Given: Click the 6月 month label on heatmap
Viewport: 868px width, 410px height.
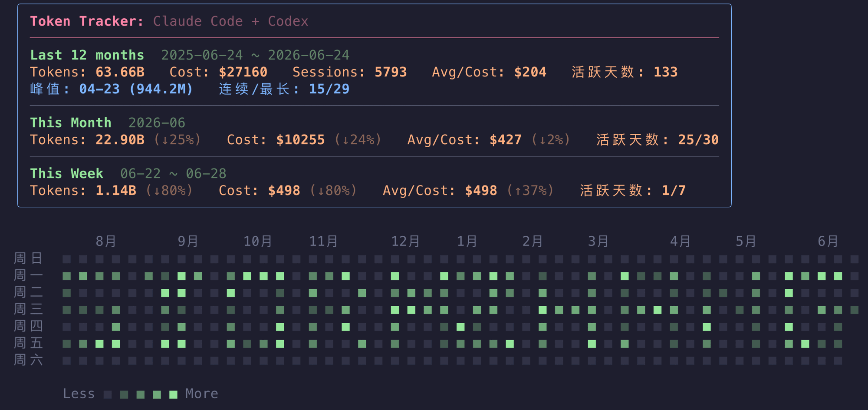Looking at the screenshot, I should pyautogui.click(x=828, y=241).
